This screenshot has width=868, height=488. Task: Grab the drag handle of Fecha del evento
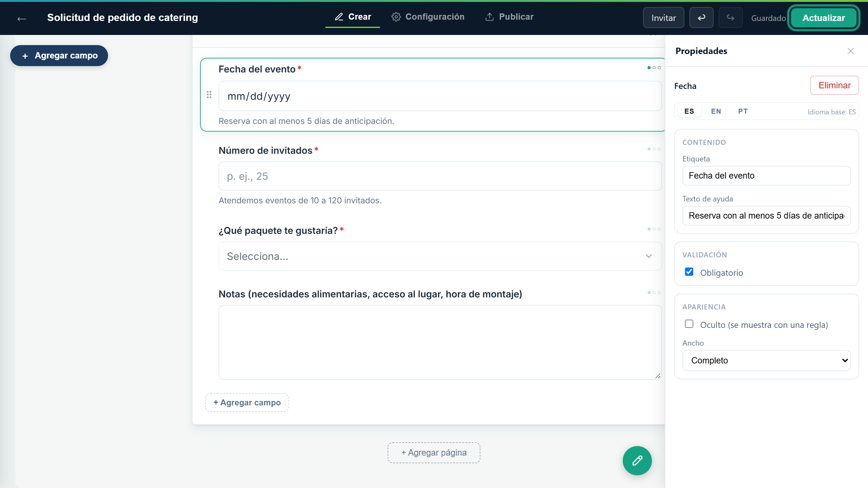pos(209,95)
